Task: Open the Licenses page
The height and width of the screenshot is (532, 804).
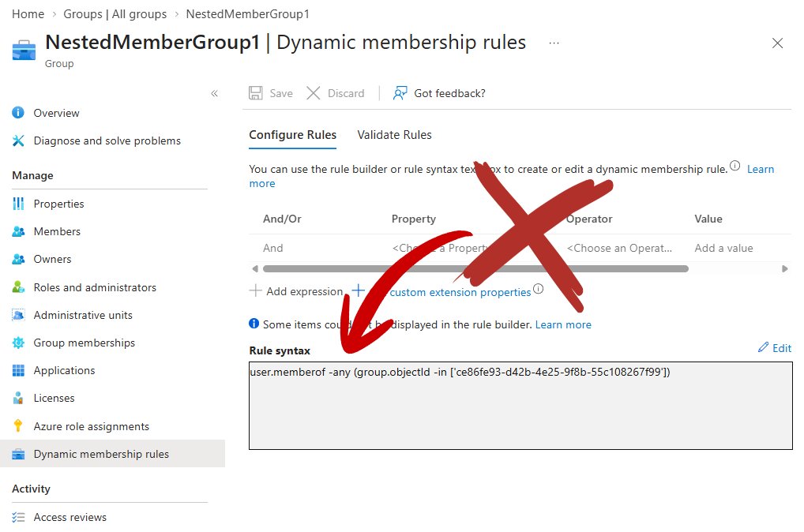Action: [x=54, y=398]
